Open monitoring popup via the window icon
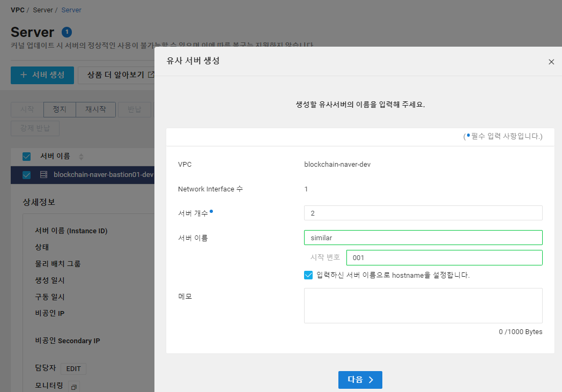Viewport: 562px width, 392px height. (73, 386)
